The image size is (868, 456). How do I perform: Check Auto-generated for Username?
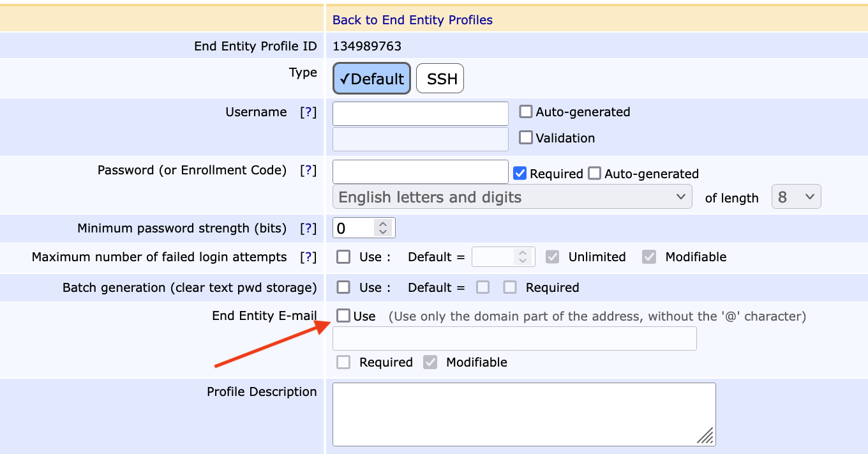pos(526,112)
